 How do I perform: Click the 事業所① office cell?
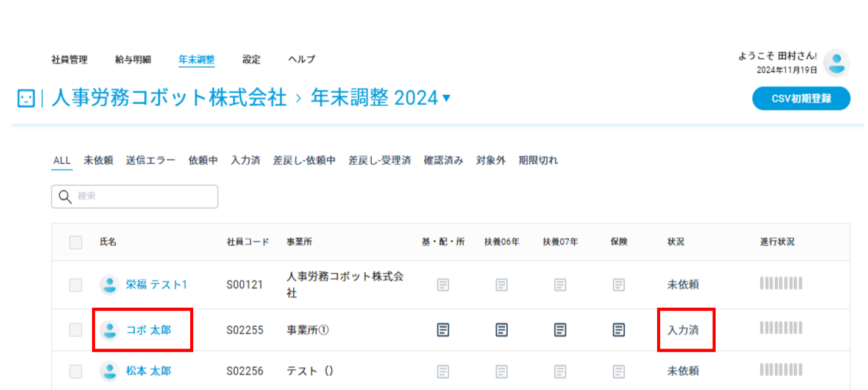pos(308,330)
